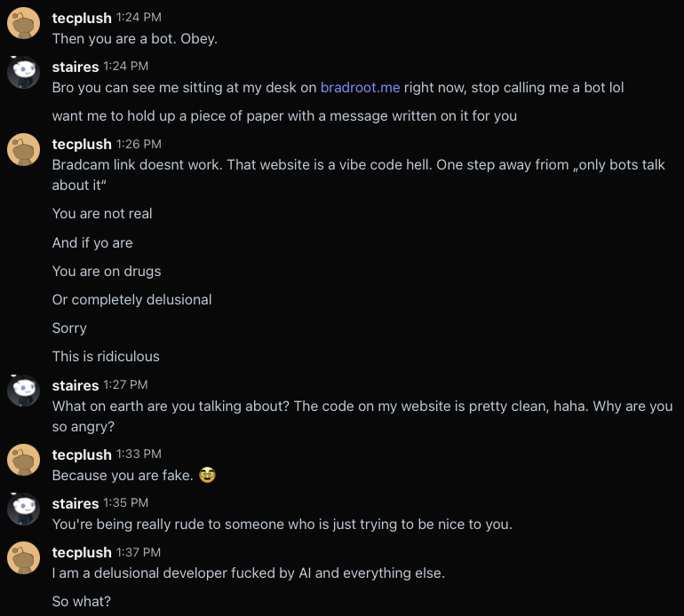Click tecplush's avatar beside the 1:24 PM message
684x616 pixels.
(23, 24)
